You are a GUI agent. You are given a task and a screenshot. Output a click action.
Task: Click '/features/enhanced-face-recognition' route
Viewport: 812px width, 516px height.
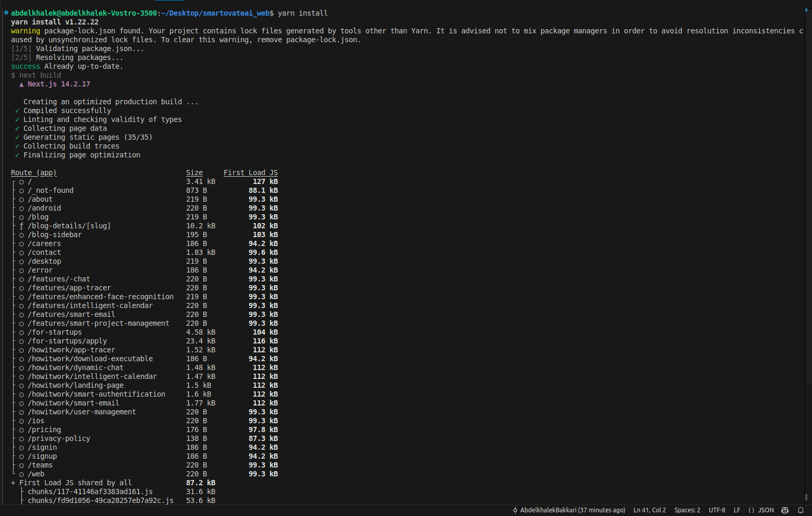point(101,297)
